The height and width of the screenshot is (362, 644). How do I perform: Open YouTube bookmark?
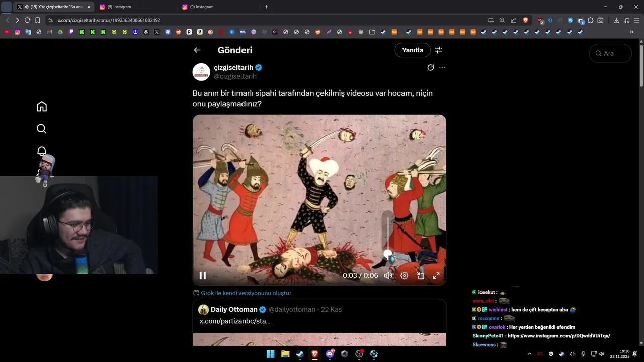click(7, 32)
